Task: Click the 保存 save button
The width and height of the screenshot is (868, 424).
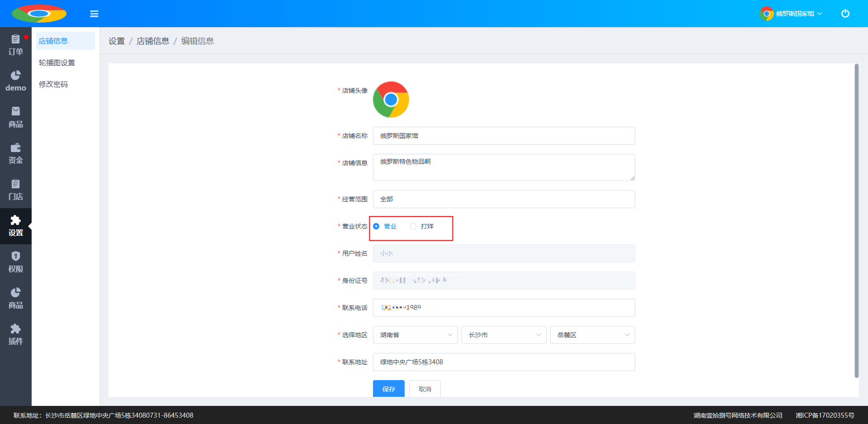Action: pos(389,389)
